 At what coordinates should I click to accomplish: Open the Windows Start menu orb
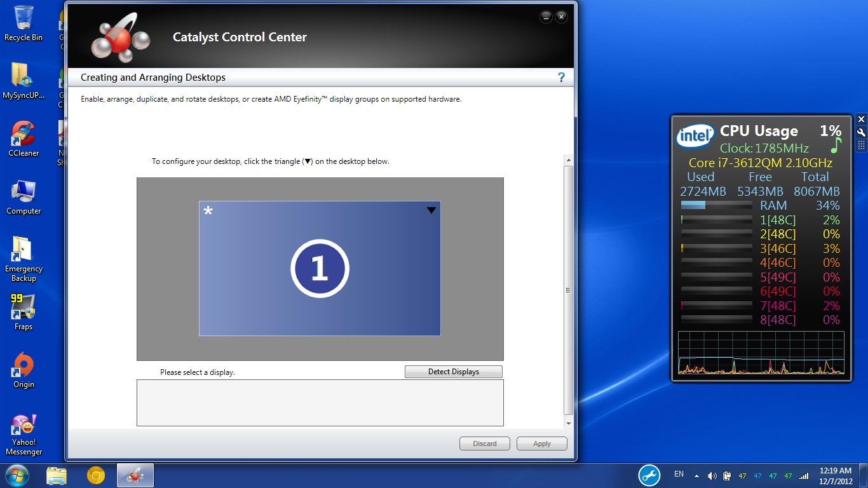pos(17,475)
